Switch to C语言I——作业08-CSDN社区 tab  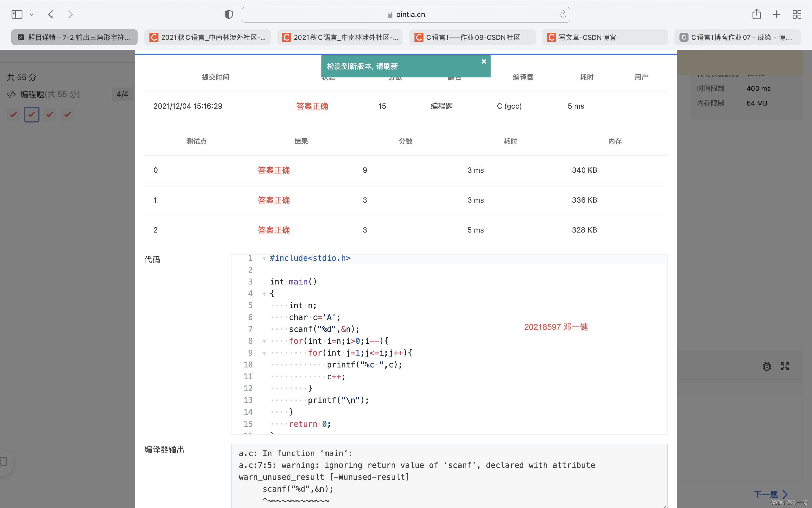(x=473, y=37)
